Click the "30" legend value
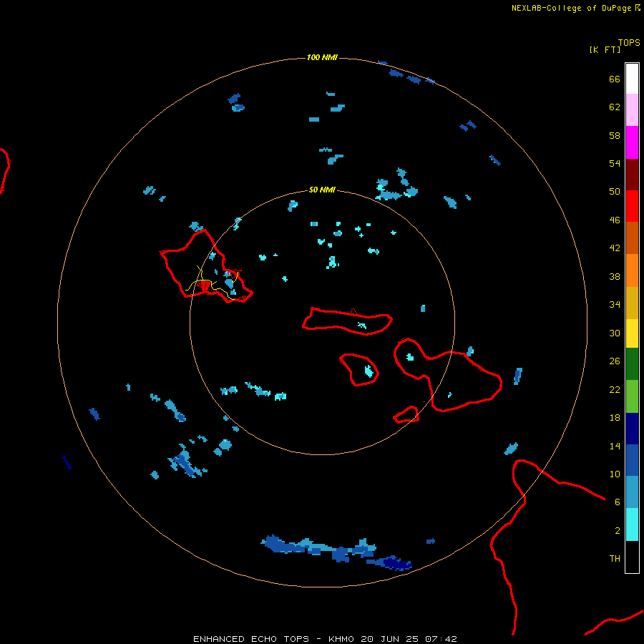 (x=615, y=333)
